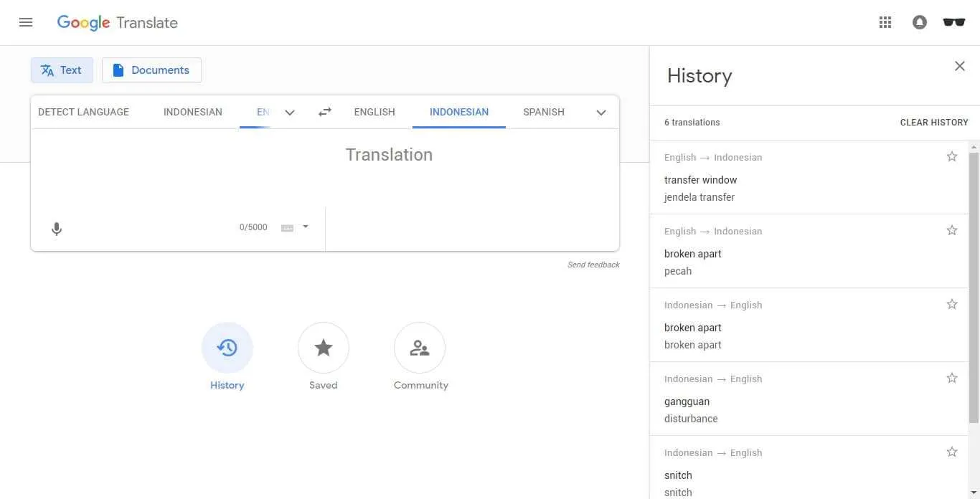Select the partially hidden English source tab
Screen dimensions: 980x499
pyautogui.click(x=263, y=112)
